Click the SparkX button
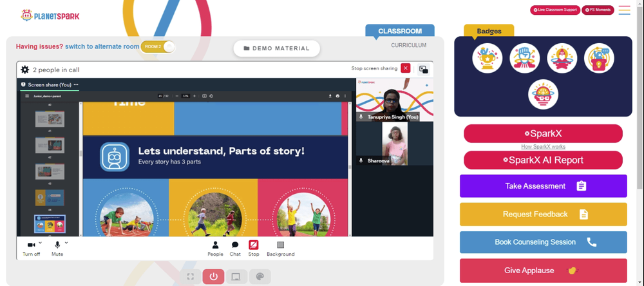 point(543,133)
